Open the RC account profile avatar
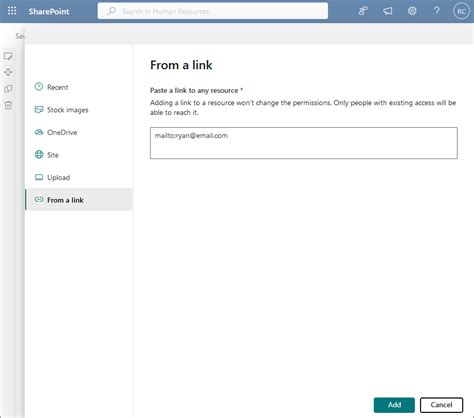The height and width of the screenshot is (418, 474). click(461, 11)
